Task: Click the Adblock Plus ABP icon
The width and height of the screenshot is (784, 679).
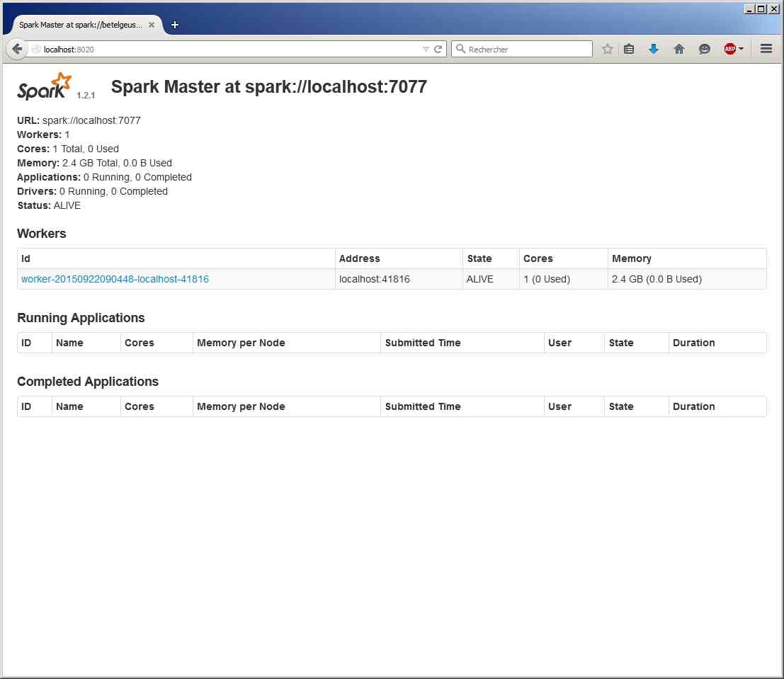Action: tap(729, 50)
